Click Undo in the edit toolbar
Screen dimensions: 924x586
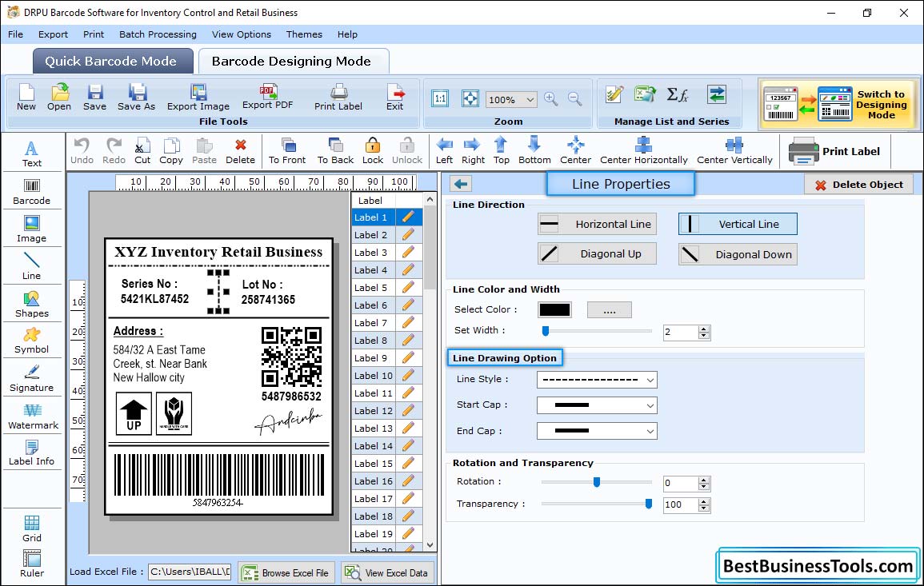coord(82,151)
